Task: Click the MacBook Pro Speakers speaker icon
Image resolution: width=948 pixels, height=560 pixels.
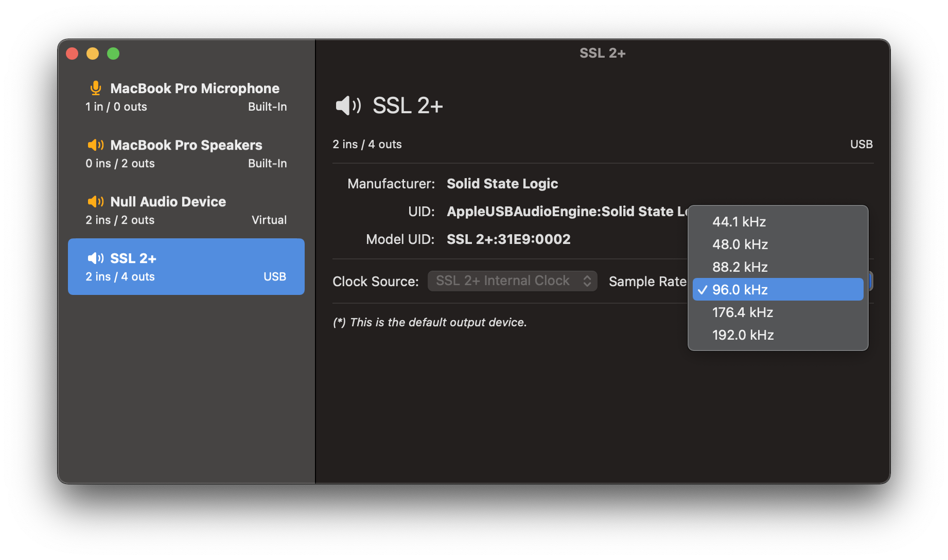Action: click(x=96, y=145)
